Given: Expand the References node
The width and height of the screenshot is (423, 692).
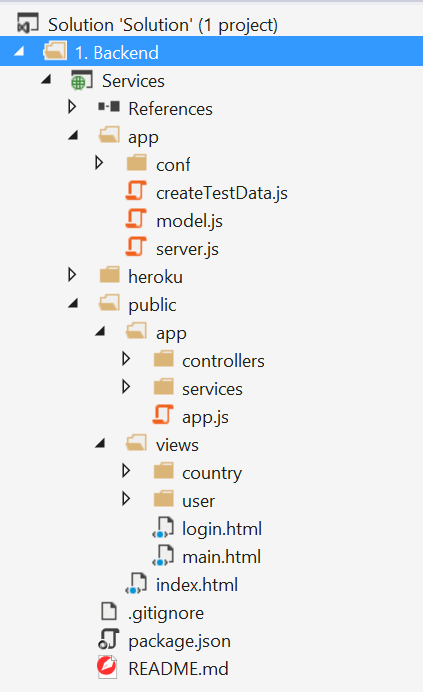Looking at the screenshot, I should pyautogui.click(x=72, y=107).
